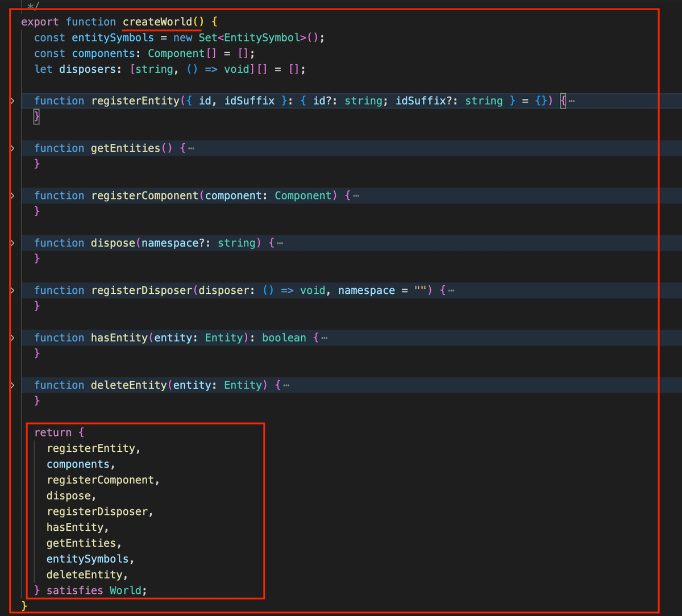
Task: Click the disposer parameter in registerDisposer
Action: pos(224,290)
